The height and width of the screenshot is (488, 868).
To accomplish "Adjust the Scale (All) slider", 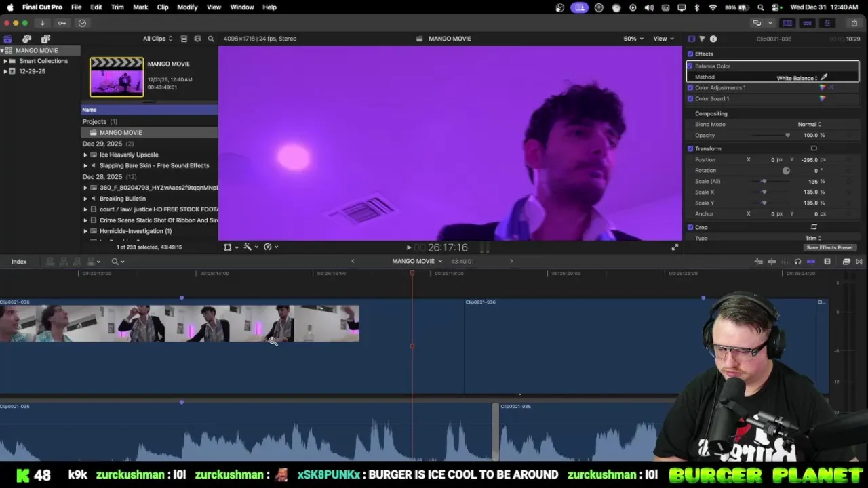I will [764, 181].
